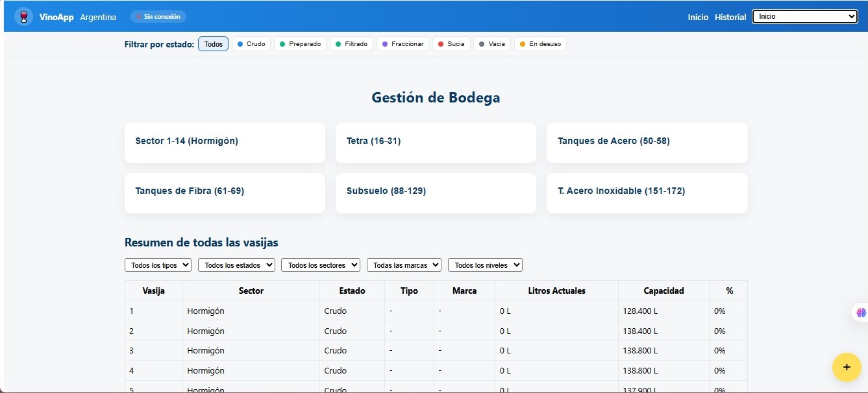
Task: Filter vessels by Preparado state
Action: point(299,44)
